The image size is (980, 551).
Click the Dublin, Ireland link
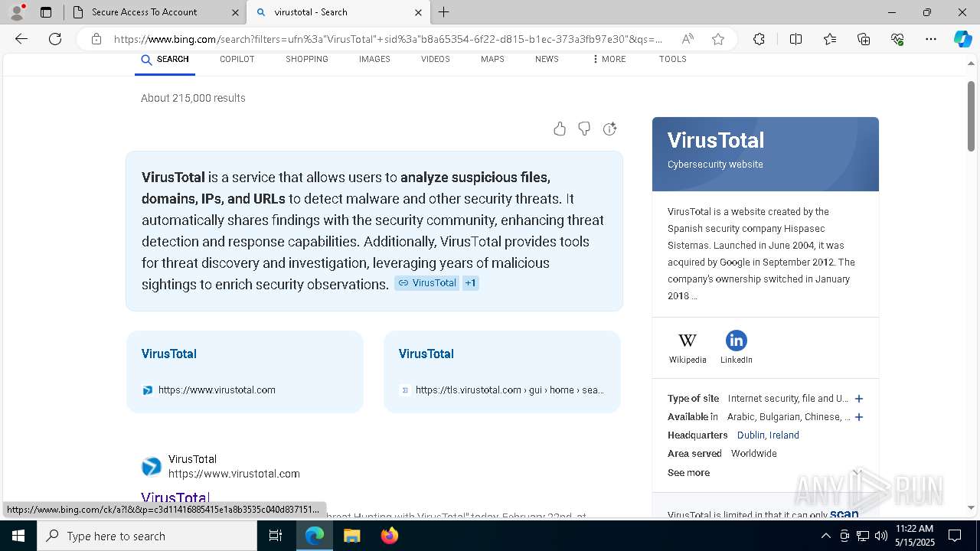coord(768,435)
